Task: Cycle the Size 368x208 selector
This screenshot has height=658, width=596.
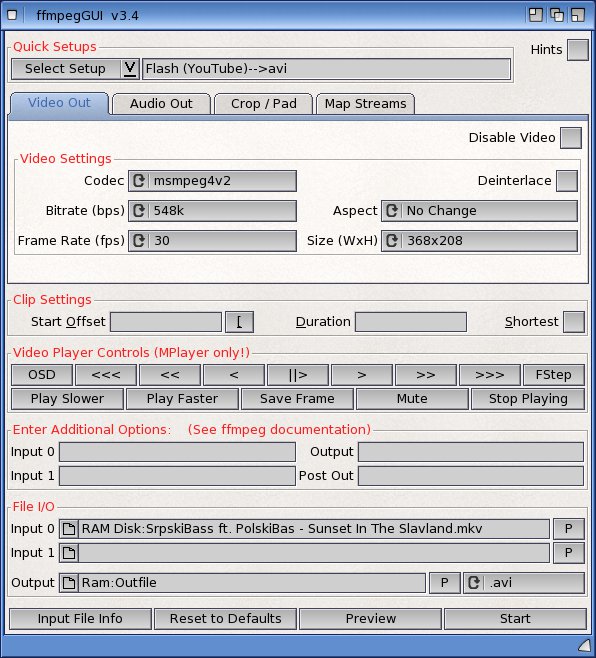Action: [479, 241]
